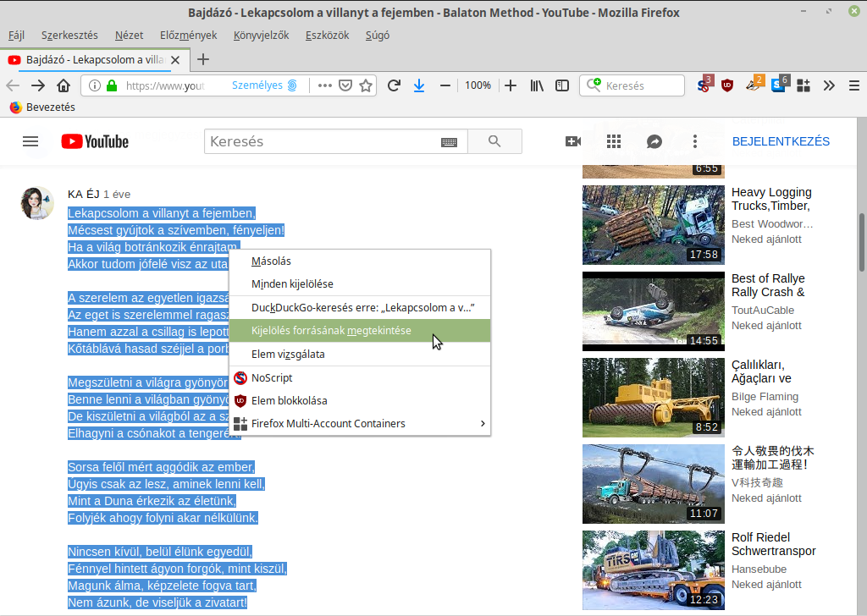Select Kijelölés forrásának megtekintése
Viewport: 867px width, 616px height.
[x=360, y=330]
